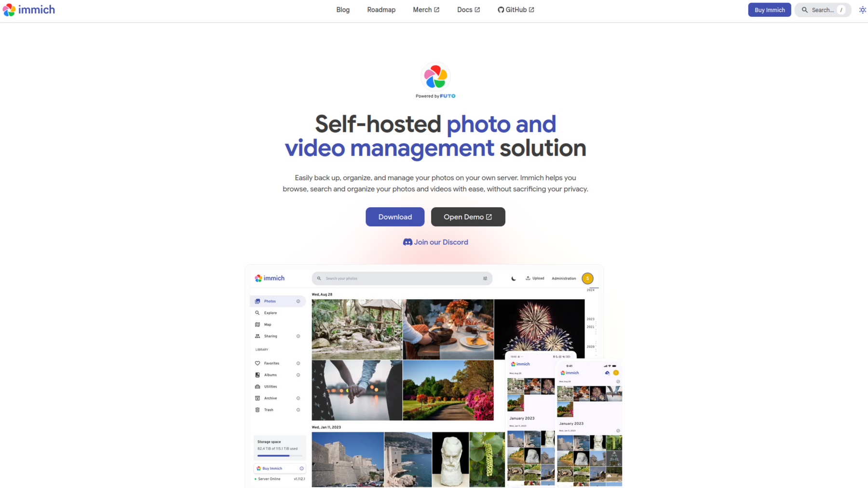The image size is (868, 488).
Task: Open the Docs link
Action: pos(468,10)
